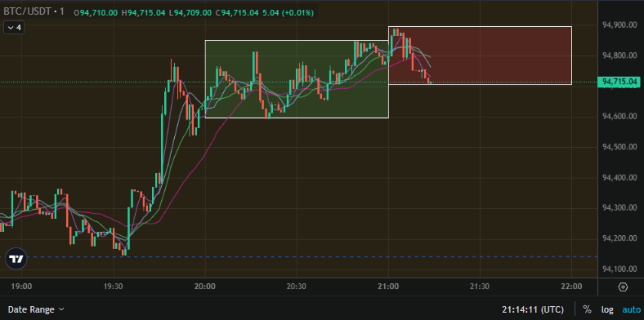The image size is (644, 320).
Task: Click the 21:00 time axis label
Action: [388, 287]
